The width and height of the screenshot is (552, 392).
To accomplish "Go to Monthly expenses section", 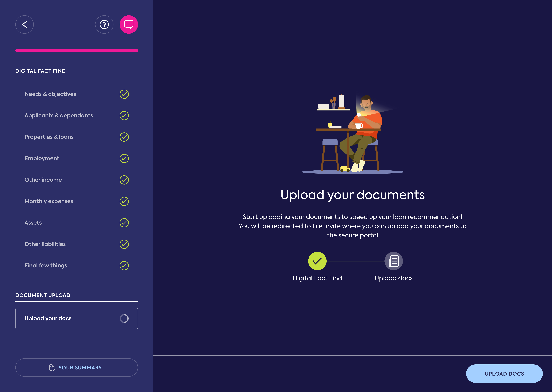I will (49, 201).
